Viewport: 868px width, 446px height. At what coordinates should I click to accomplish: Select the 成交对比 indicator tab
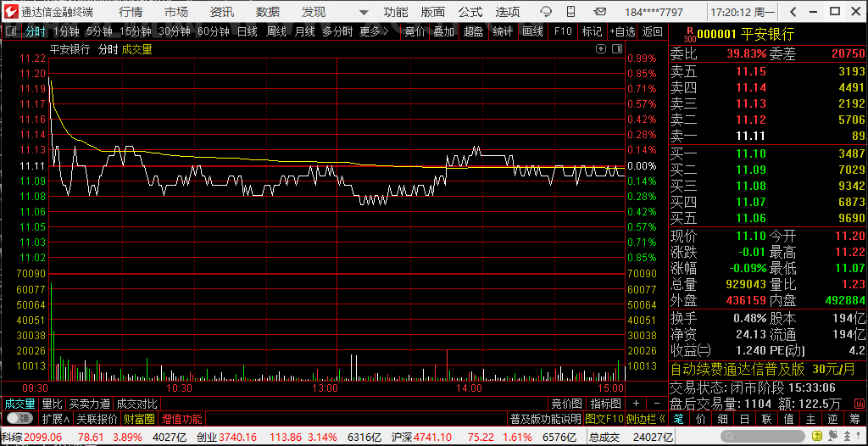click(136, 404)
